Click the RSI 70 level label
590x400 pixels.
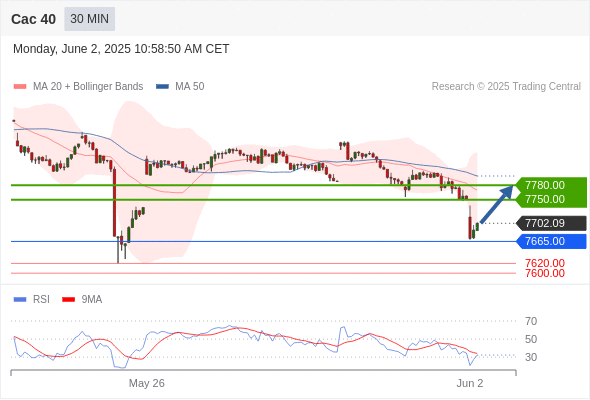[531, 321]
